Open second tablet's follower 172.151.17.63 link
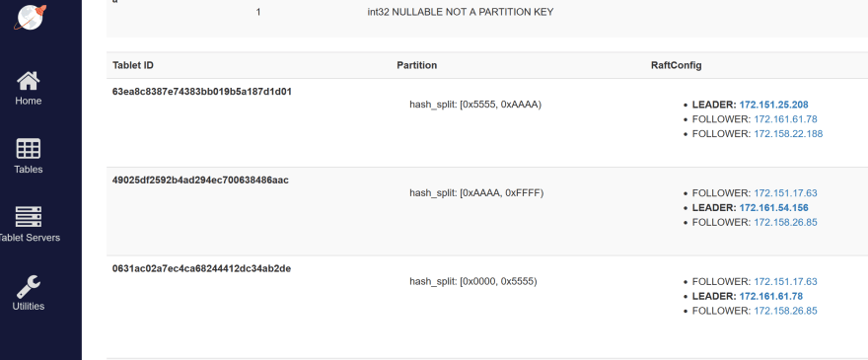 [785, 193]
